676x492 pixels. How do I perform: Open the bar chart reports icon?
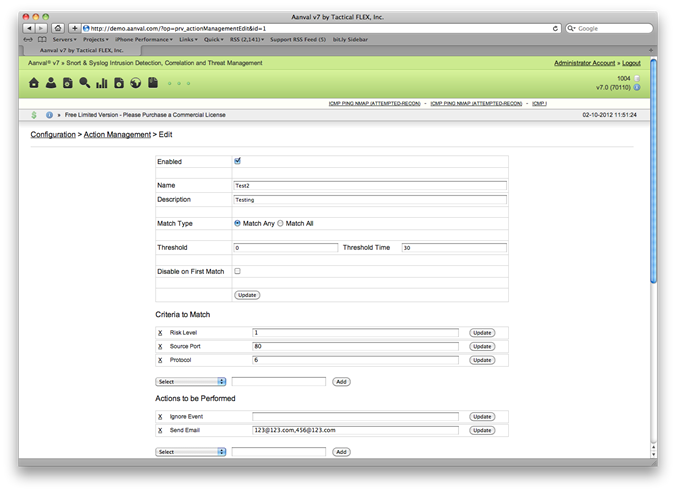coord(102,83)
